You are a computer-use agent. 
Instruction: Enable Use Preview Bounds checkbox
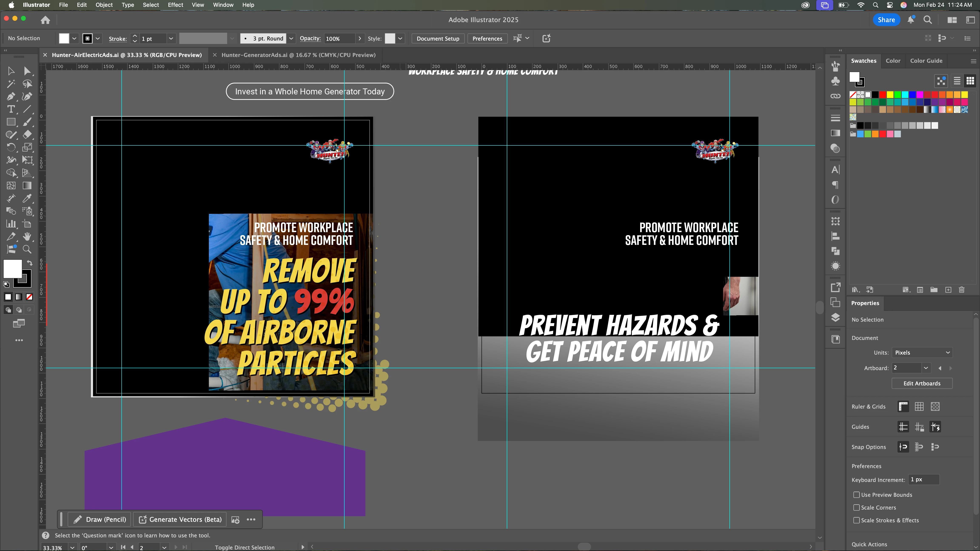(856, 495)
